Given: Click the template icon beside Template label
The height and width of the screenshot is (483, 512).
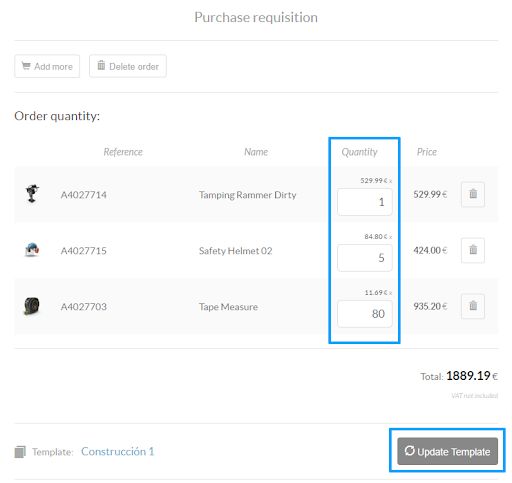Looking at the screenshot, I should pos(20,452).
